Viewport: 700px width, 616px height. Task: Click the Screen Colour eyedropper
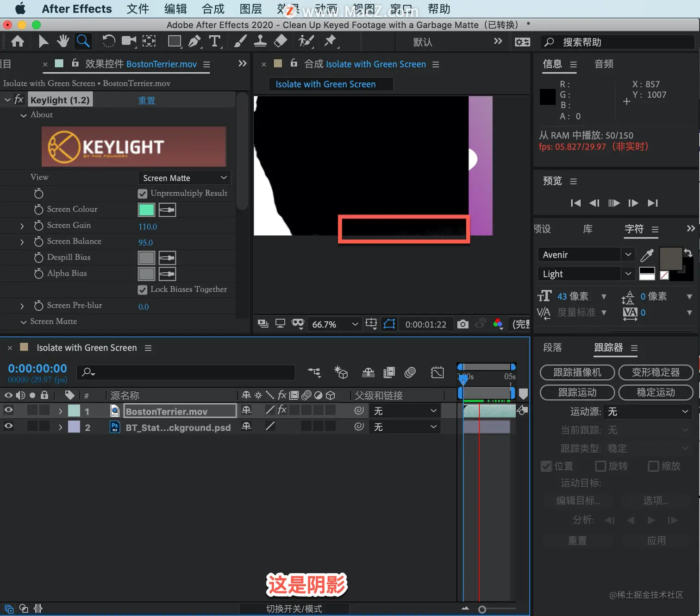(x=167, y=210)
